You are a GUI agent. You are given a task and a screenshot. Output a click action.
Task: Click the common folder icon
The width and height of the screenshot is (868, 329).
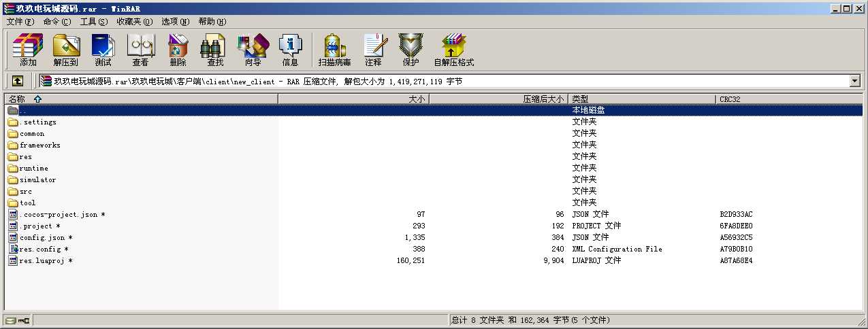point(13,134)
